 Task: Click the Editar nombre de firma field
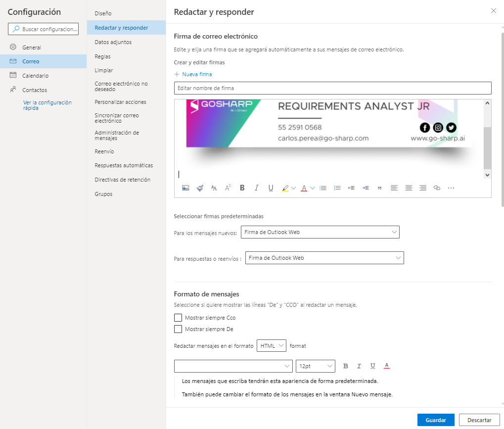[333, 88]
